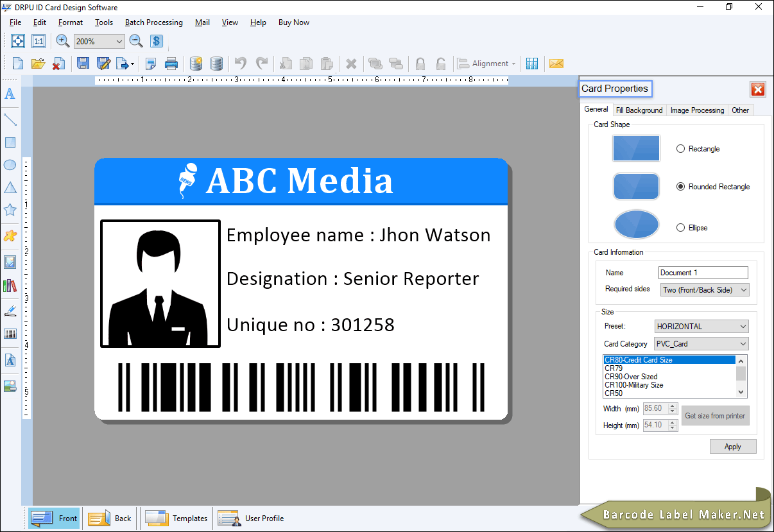Select the Rounded Rectangle radio button
Screen dimensions: 774x532
[681, 187]
